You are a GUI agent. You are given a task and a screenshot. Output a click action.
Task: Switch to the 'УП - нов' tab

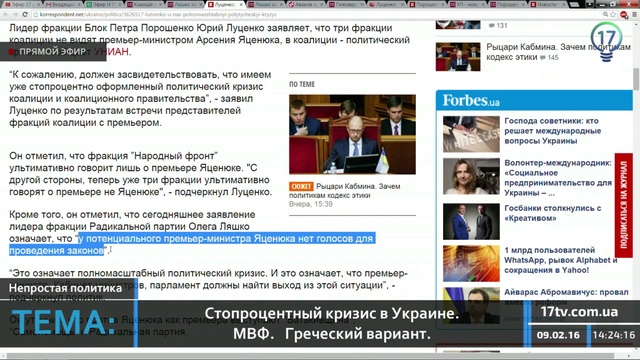pyautogui.click(x=466, y=4)
